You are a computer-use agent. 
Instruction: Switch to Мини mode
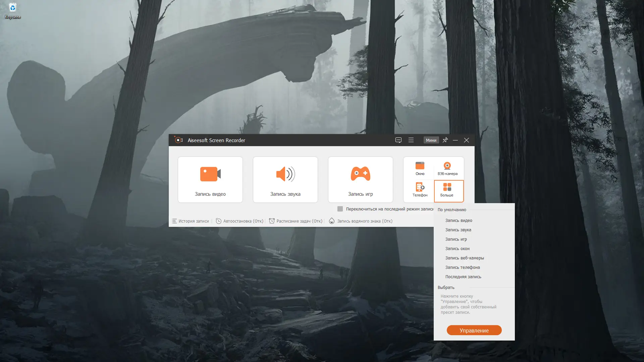click(431, 140)
